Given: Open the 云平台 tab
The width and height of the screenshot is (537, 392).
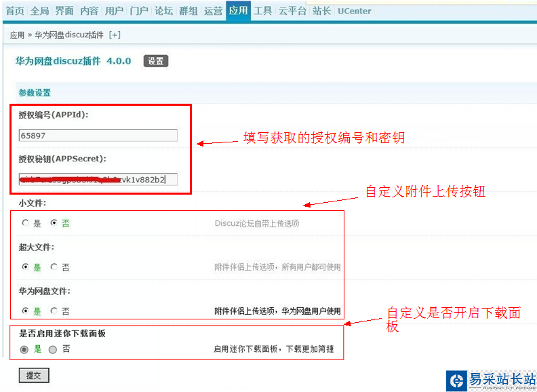Looking at the screenshot, I should (292, 11).
